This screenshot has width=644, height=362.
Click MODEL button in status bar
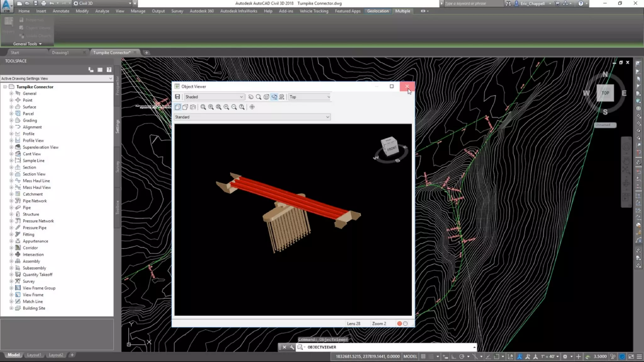[410, 356]
